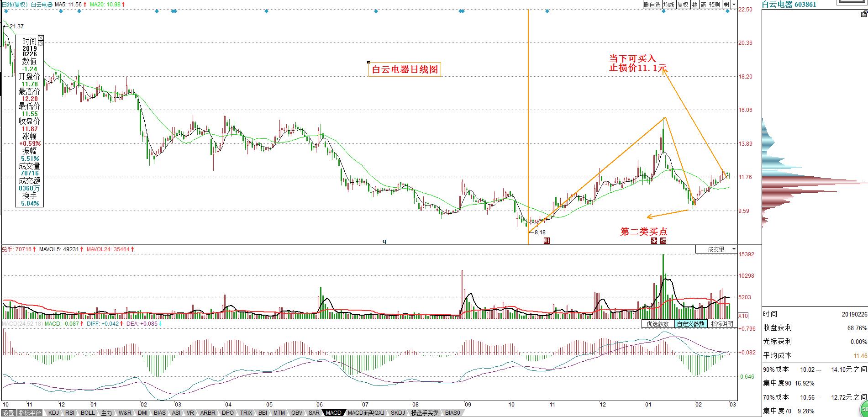Viewport: 868px width, 417px height.
Task: Switch to the 主力 indicator tab
Action: [x=106, y=413]
